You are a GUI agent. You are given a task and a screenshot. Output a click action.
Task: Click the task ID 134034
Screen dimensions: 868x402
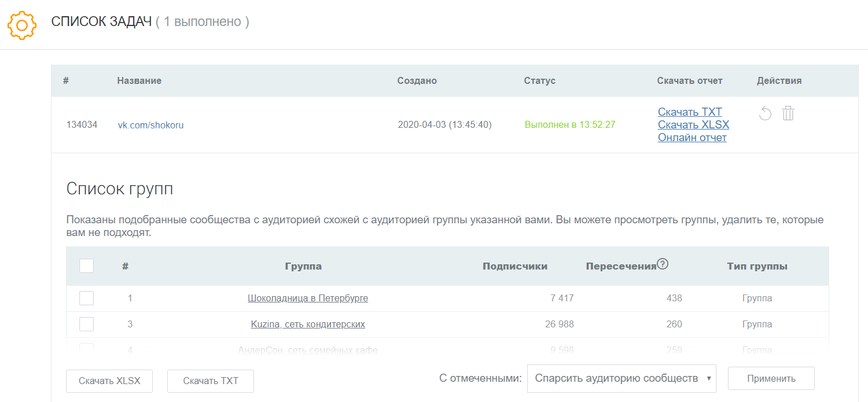(82, 124)
